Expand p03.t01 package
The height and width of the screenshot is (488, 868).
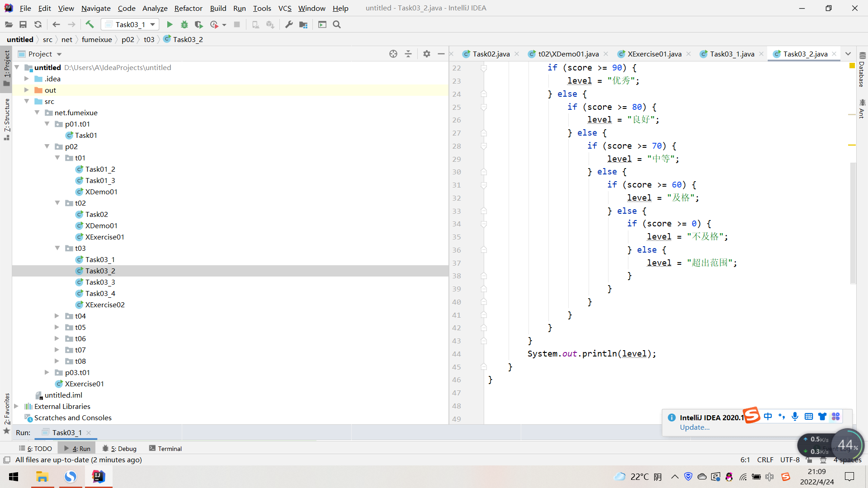click(47, 372)
